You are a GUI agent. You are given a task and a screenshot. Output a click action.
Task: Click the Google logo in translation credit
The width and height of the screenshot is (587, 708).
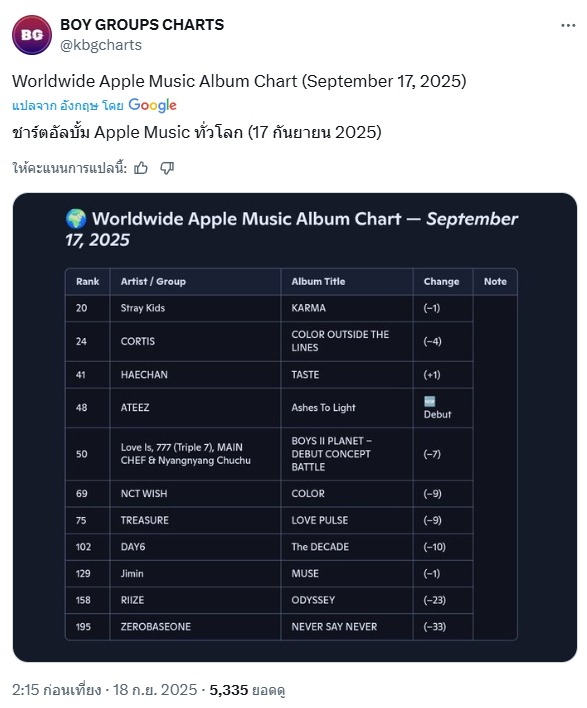coord(153,105)
